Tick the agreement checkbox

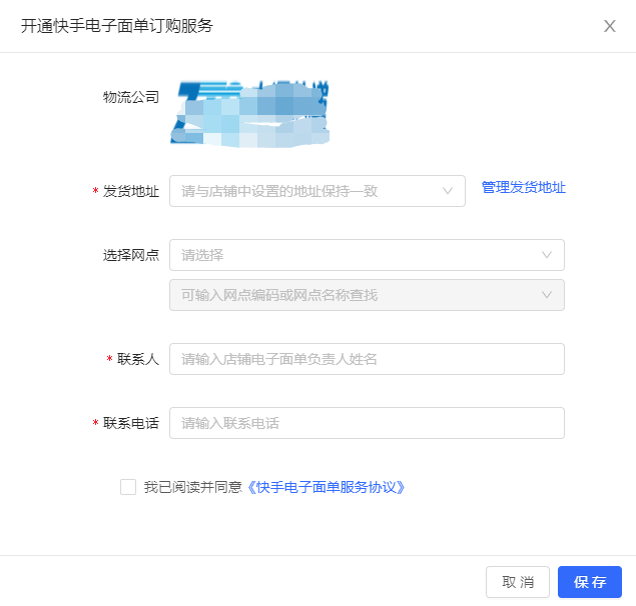128,487
